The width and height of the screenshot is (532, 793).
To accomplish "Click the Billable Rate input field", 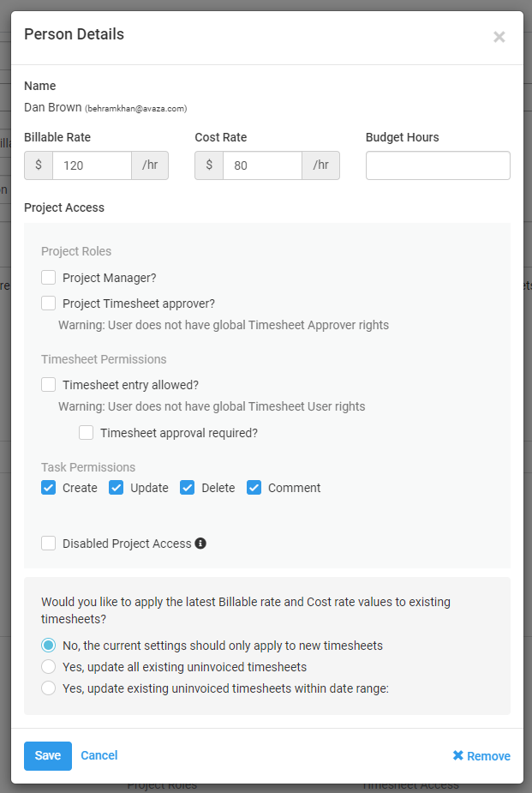I will (x=92, y=165).
